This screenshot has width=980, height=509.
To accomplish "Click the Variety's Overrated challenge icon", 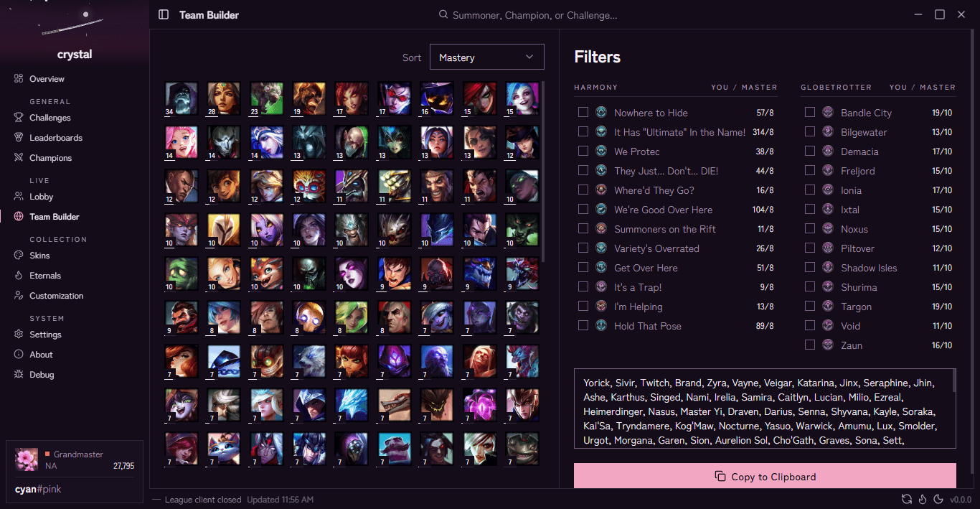I will click(601, 248).
